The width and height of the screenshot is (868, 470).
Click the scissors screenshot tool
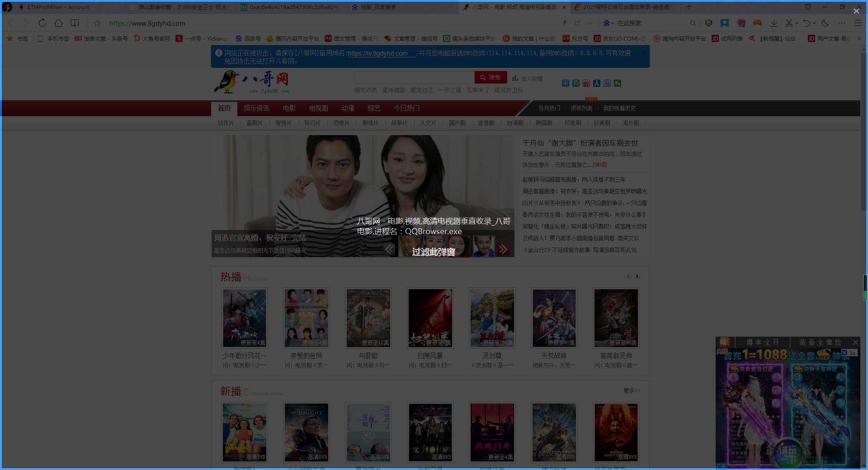(789, 23)
